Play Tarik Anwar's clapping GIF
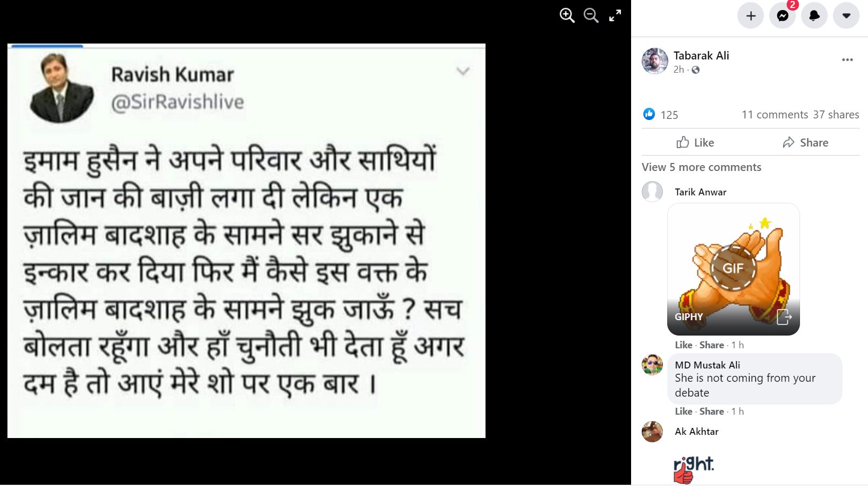This screenshot has width=868, height=489. (733, 268)
